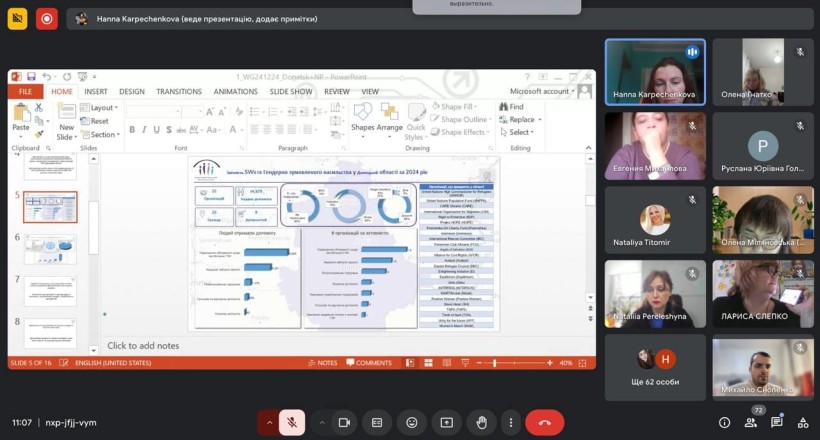Open video settings arrow beside the camera
This screenshot has width=820, height=440.
tap(322, 422)
